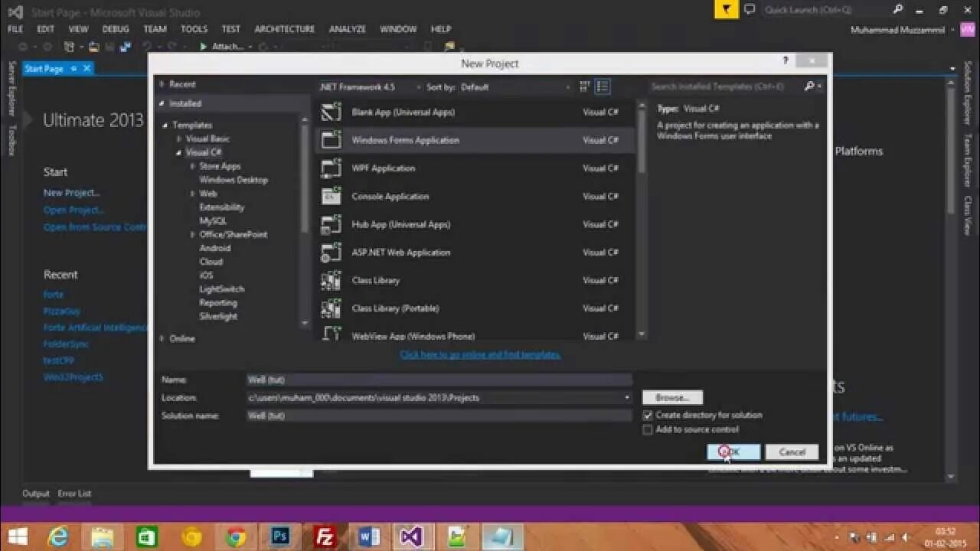Click the green Start debugging arrow in toolbar

coord(203,47)
